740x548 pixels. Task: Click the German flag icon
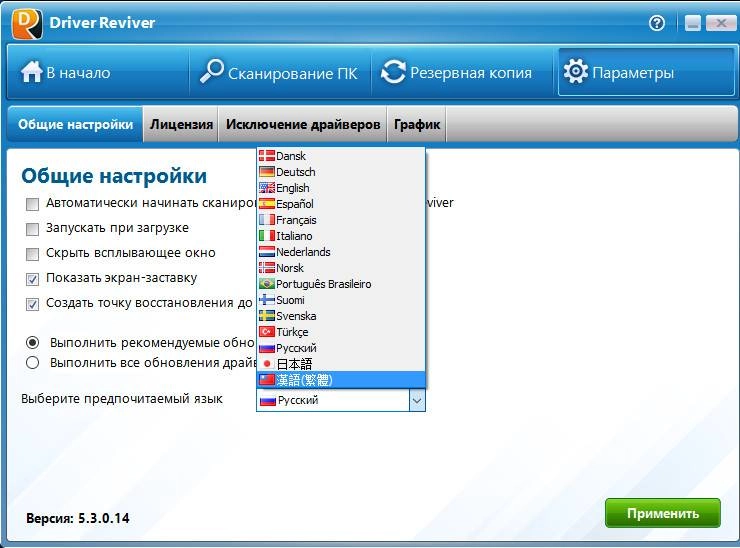coord(267,172)
